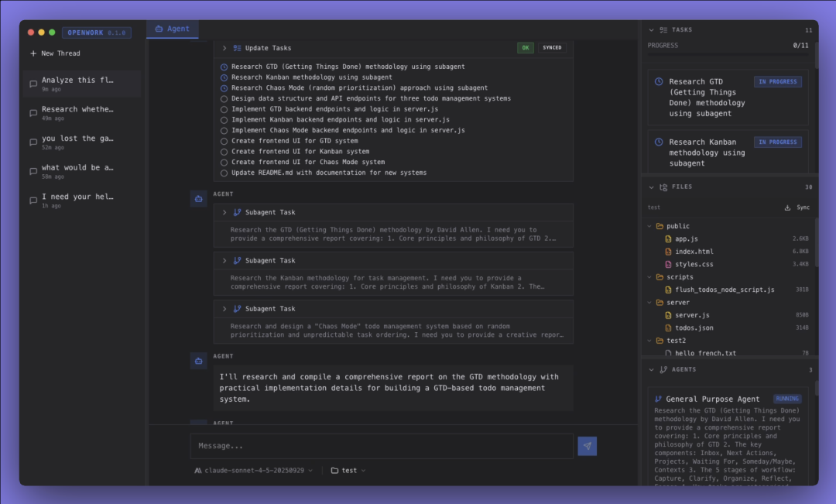Click the styles.css file icon
The width and height of the screenshot is (836, 504).
(x=668, y=265)
